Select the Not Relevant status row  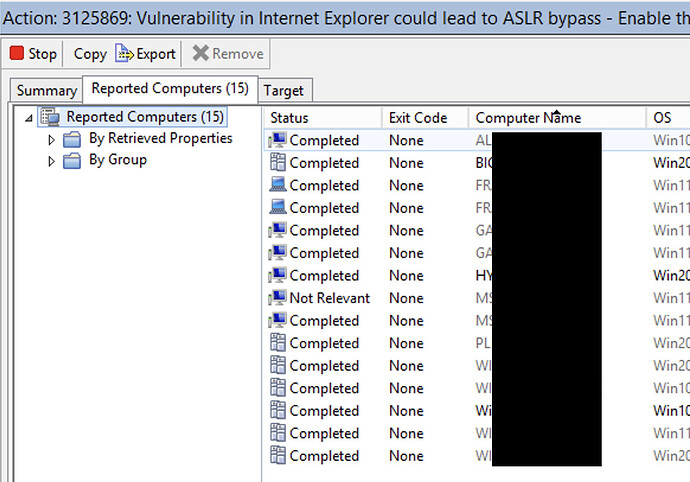click(x=330, y=298)
